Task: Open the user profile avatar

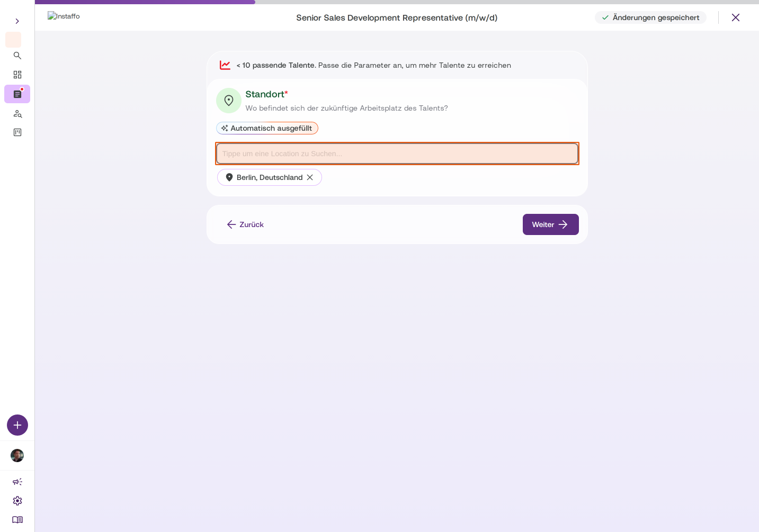Action: point(17,456)
